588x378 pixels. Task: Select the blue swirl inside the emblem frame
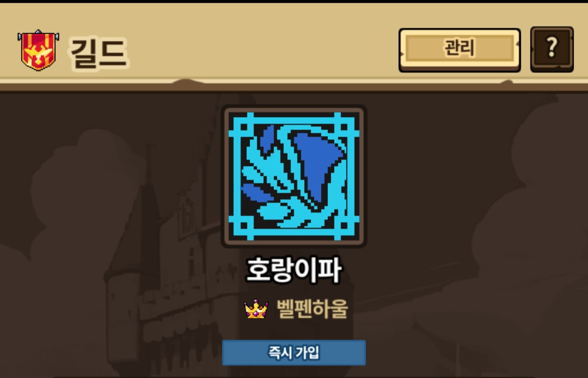tap(294, 176)
